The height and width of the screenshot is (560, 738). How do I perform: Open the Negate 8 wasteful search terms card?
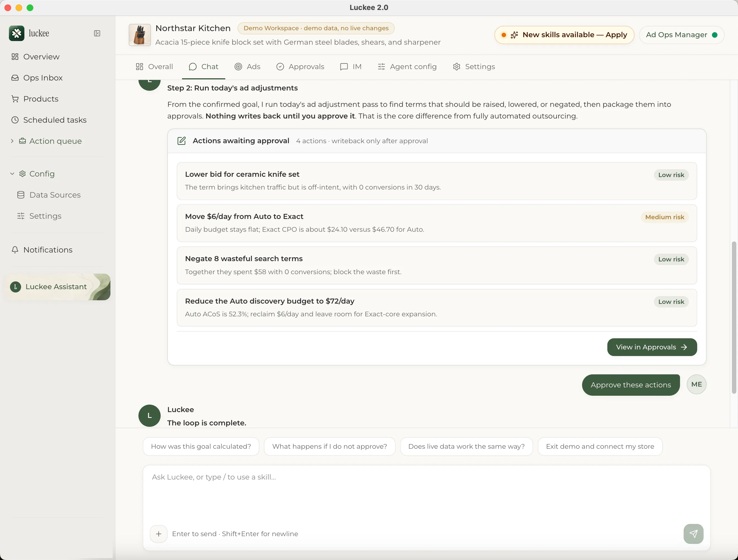click(437, 265)
